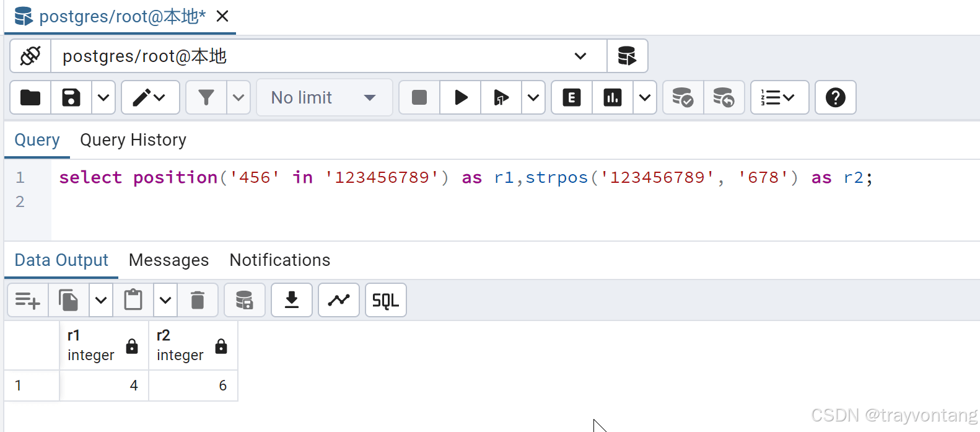
Task: Close the postgres/root@本地 tab
Action: click(222, 16)
